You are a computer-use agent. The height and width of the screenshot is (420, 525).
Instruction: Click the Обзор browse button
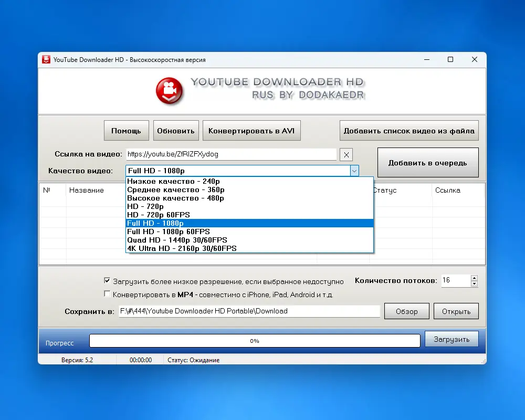tap(406, 311)
